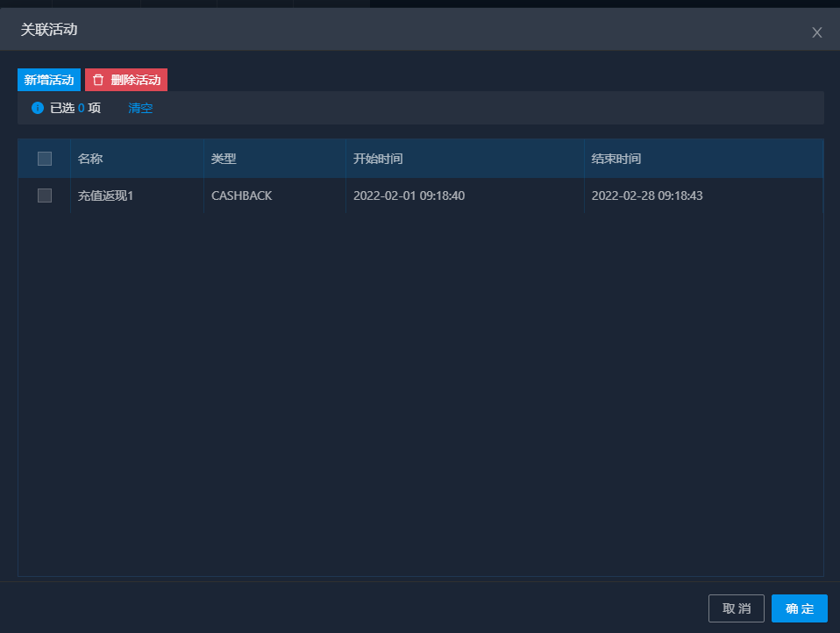This screenshot has width=840, height=633.
Task: Click the 开始时间 column header
Action: (378, 159)
